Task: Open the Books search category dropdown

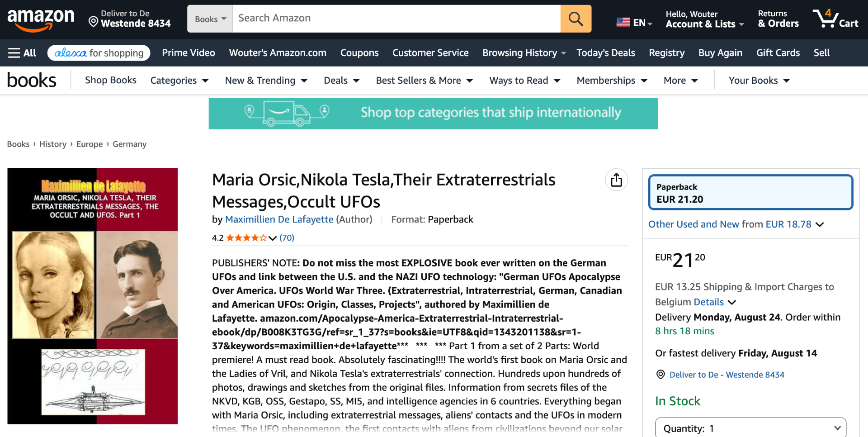Action: pyautogui.click(x=210, y=19)
